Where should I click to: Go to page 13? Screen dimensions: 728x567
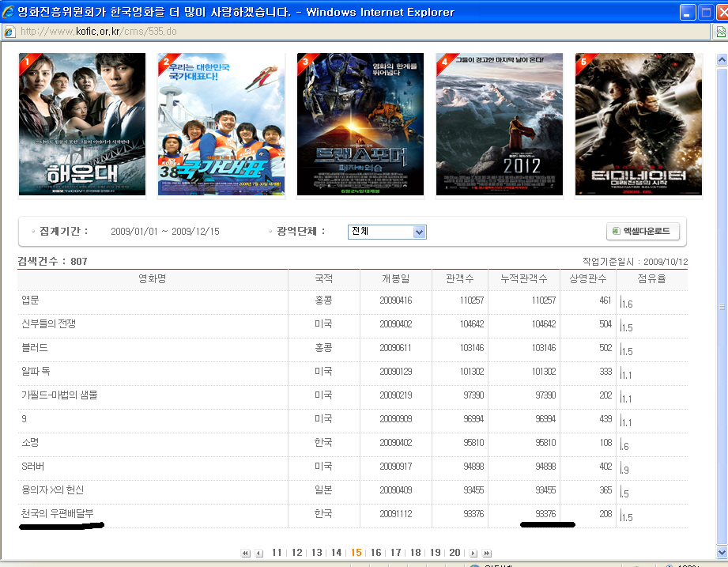point(317,553)
